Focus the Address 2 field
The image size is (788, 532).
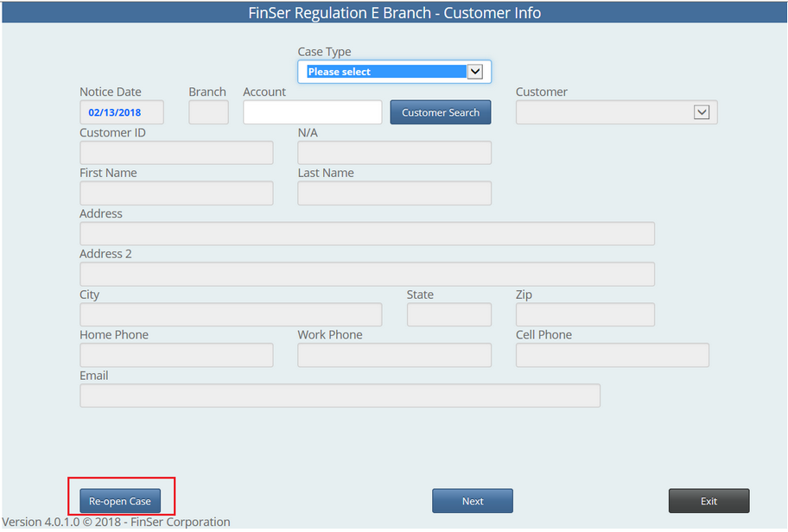[x=366, y=275]
